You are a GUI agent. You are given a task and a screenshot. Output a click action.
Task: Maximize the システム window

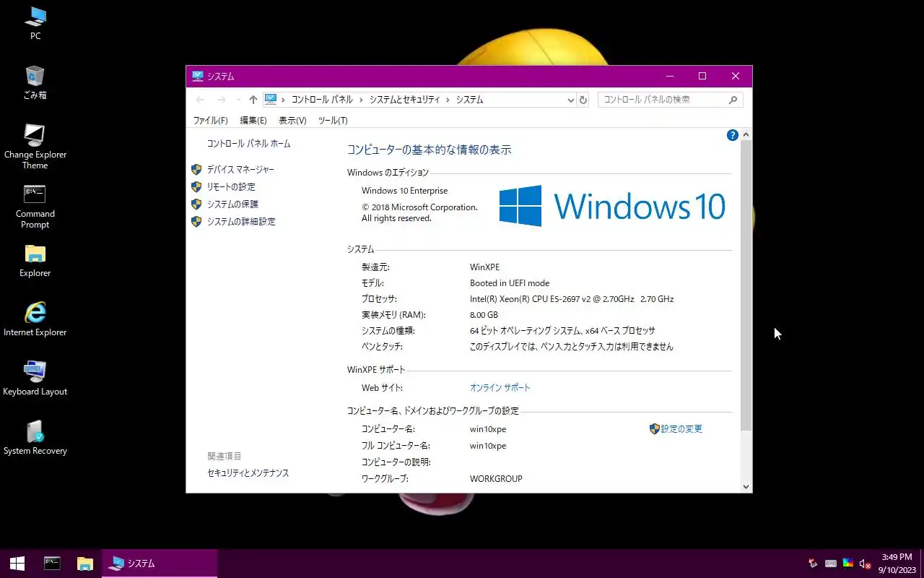click(702, 76)
